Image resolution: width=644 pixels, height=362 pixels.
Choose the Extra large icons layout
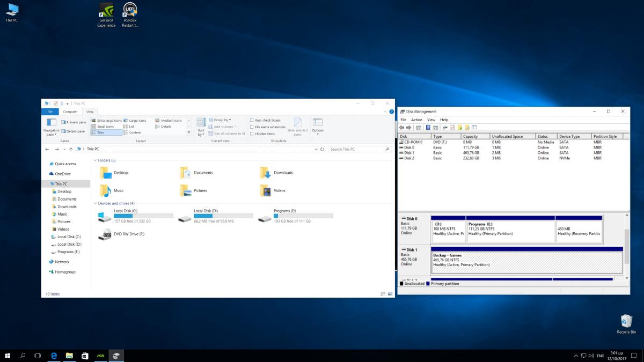[x=106, y=121]
